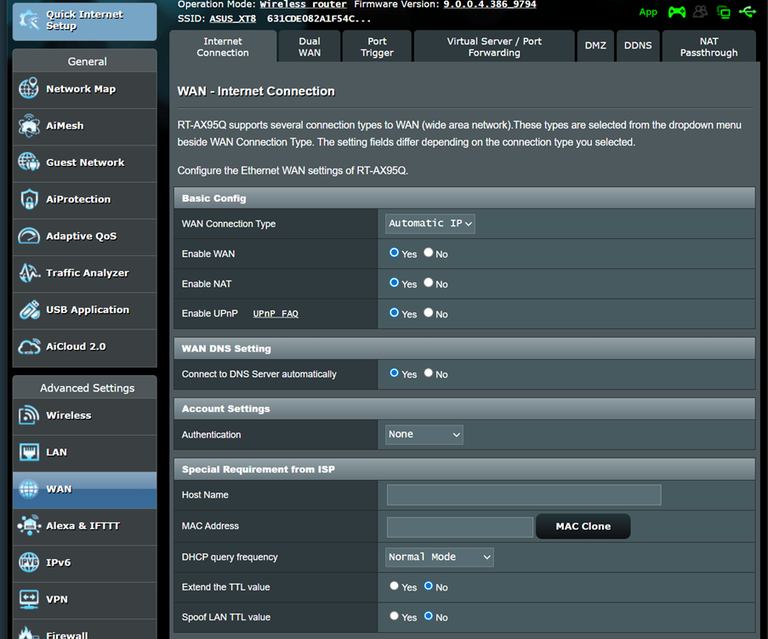
Task: Click the Quick Internet Setup wand icon
Action: 28,20
